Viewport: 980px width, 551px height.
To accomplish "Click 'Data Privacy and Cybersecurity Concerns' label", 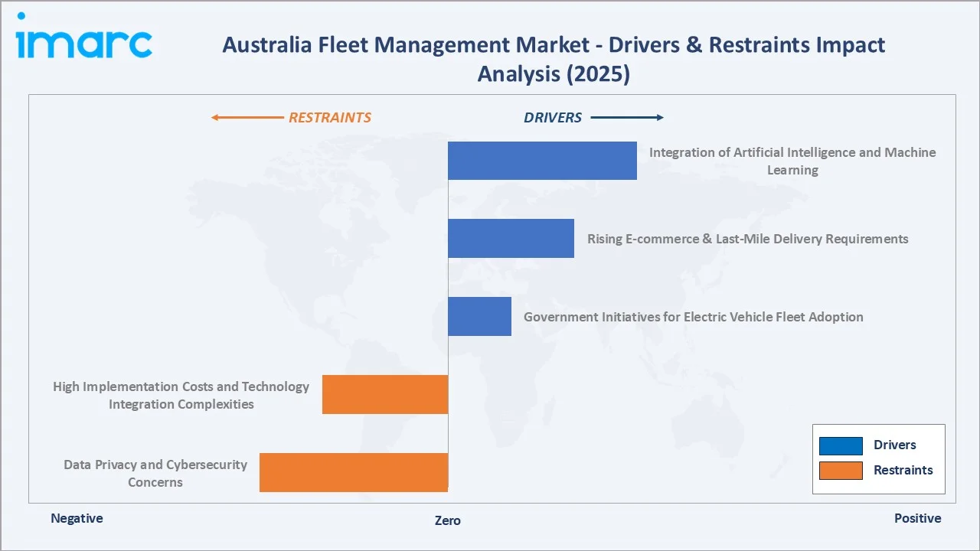I will pos(155,473).
